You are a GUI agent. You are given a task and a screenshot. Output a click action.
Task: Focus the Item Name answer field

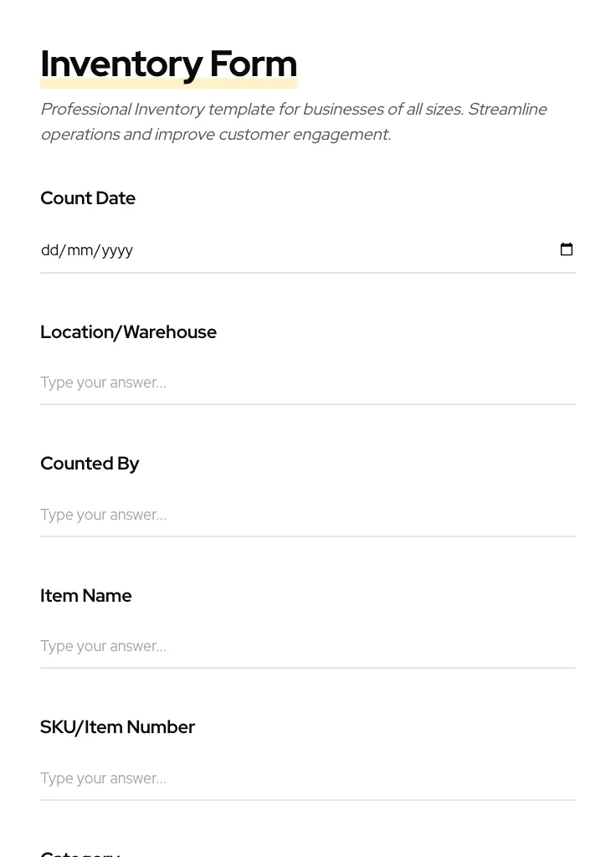307,646
